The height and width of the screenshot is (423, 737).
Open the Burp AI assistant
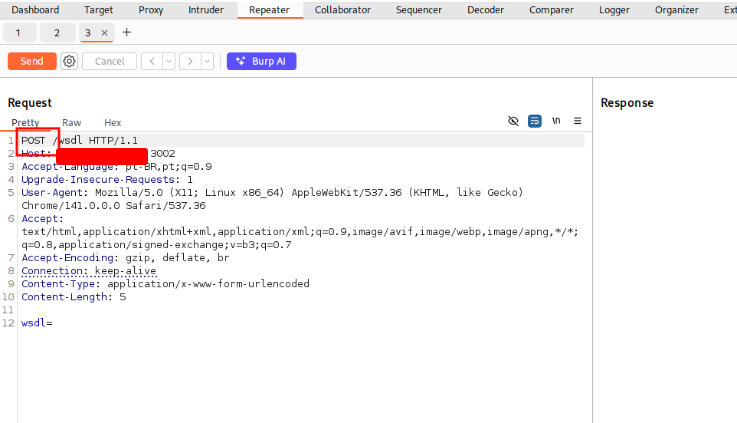click(261, 61)
